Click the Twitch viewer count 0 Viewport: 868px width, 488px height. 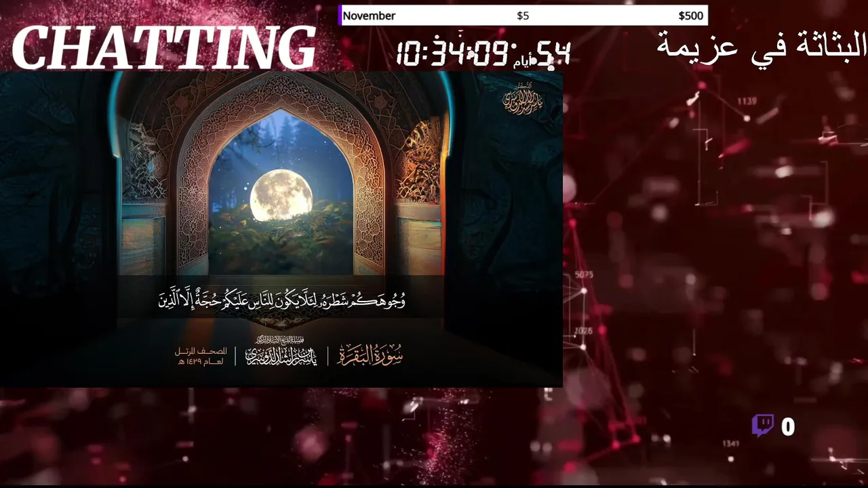pos(787,426)
